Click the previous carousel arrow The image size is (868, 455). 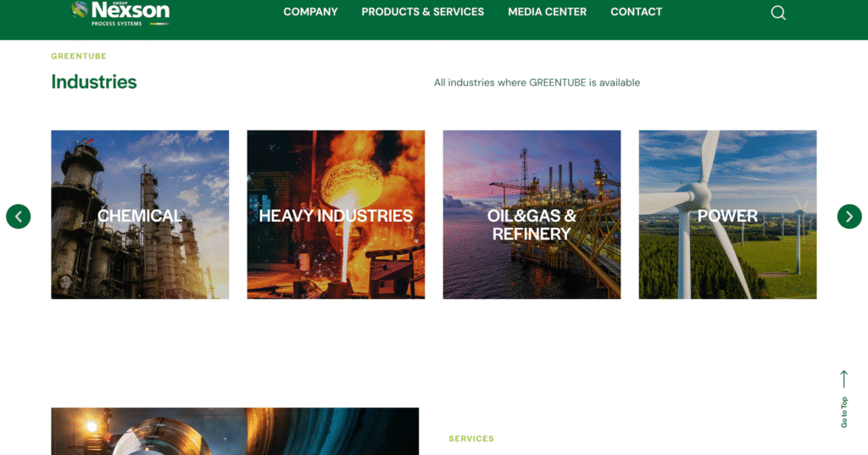pos(19,216)
